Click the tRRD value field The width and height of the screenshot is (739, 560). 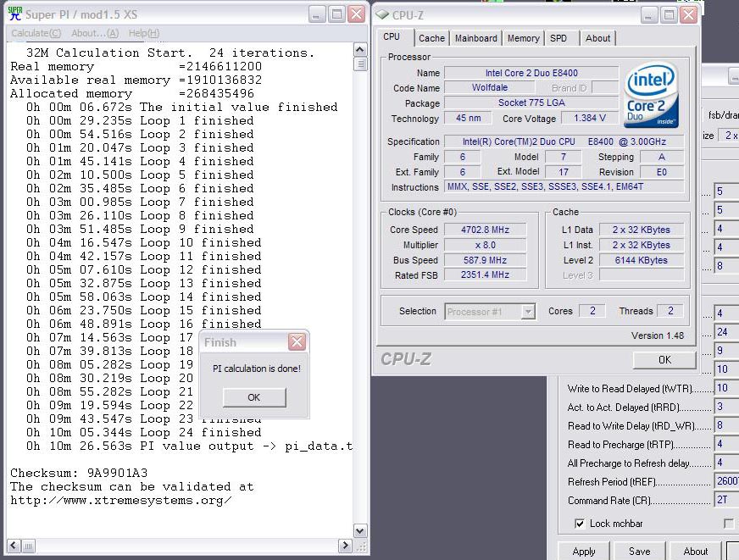pos(726,407)
